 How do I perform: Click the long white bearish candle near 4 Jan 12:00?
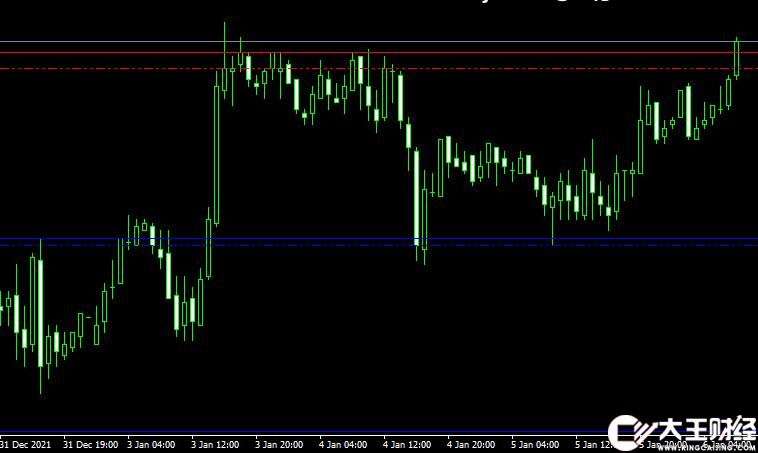(417, 198)
